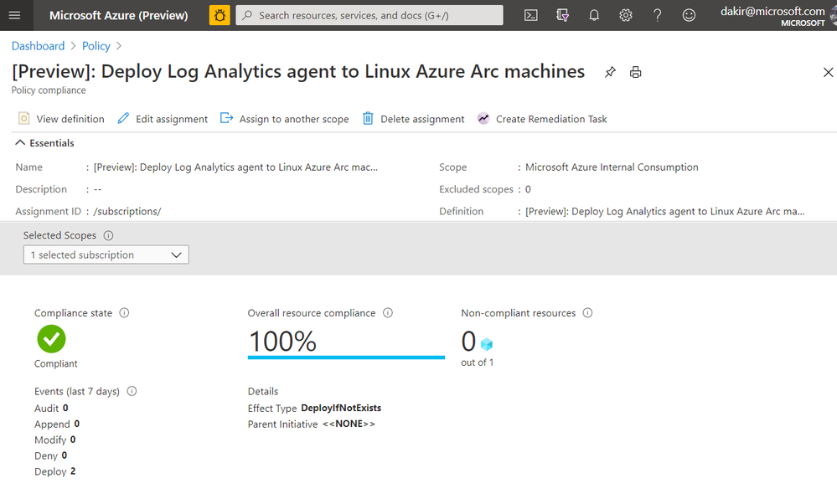Viewport: 837px width, 504px height.
Task: Click the preview bug report icon
Action: click(220, 15)
